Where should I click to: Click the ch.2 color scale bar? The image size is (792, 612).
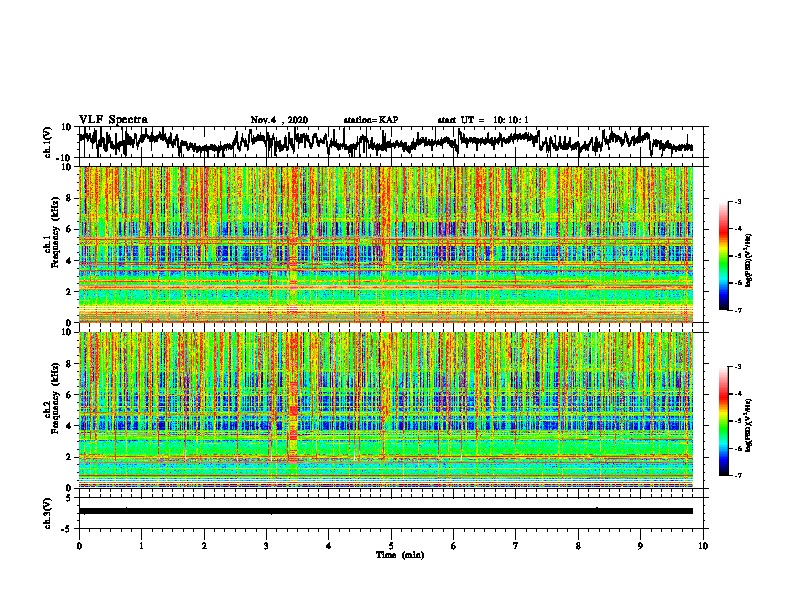(724, 421)
